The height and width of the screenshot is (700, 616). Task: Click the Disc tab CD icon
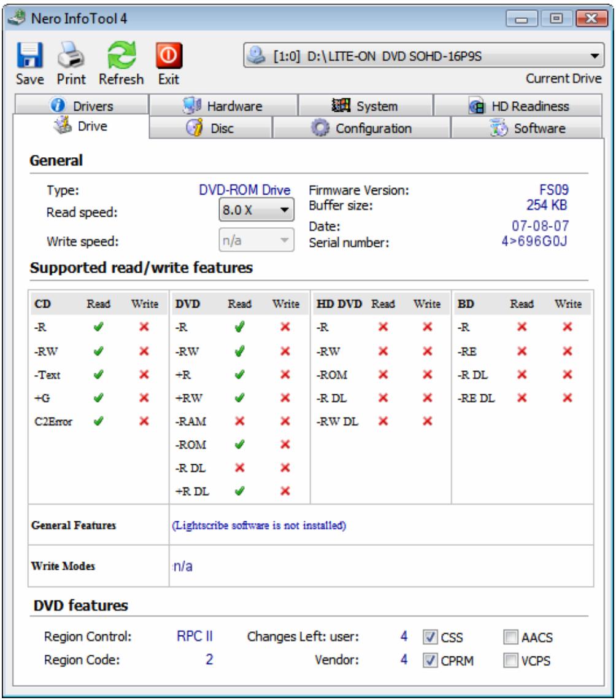(194, 128)
